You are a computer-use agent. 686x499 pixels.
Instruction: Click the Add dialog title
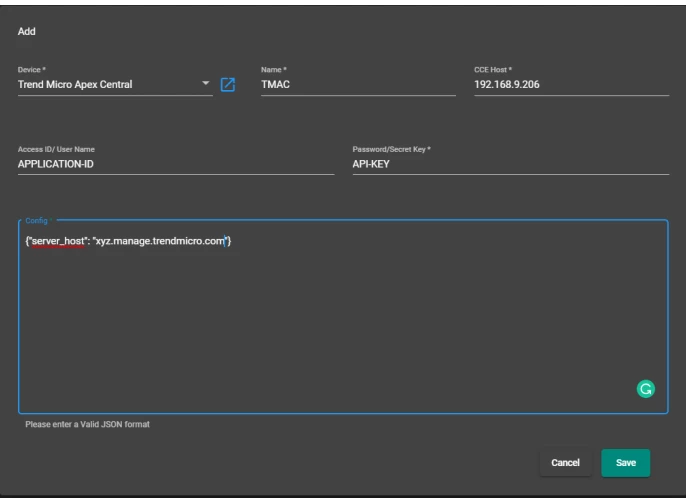click(26, 31)
